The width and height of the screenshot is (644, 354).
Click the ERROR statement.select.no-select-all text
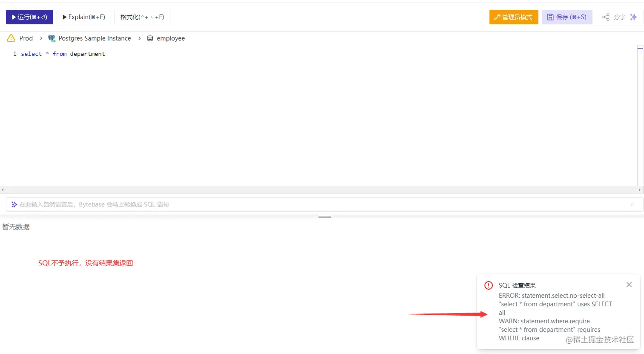[552, 296]
